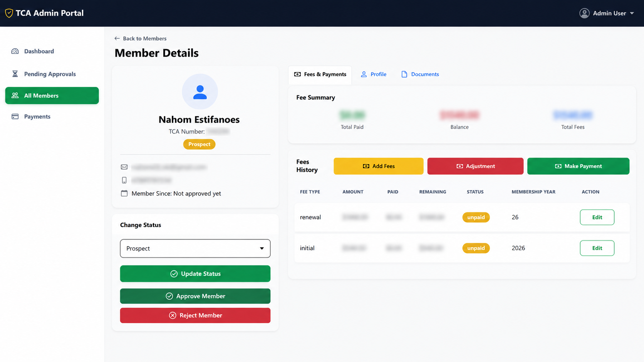
Task: Click the member name Nahom Estifanoes
Action: click(199, 120)
